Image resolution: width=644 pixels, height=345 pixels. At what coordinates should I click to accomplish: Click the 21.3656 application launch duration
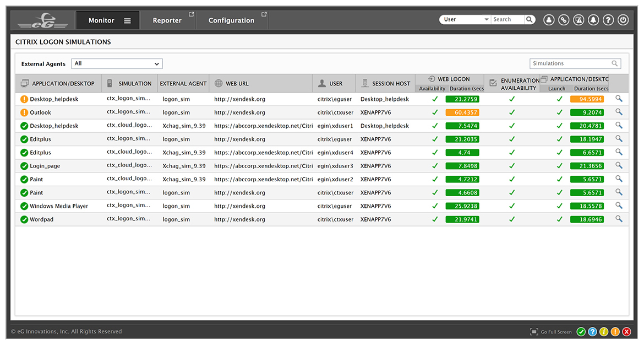click(x=587, y=166)
